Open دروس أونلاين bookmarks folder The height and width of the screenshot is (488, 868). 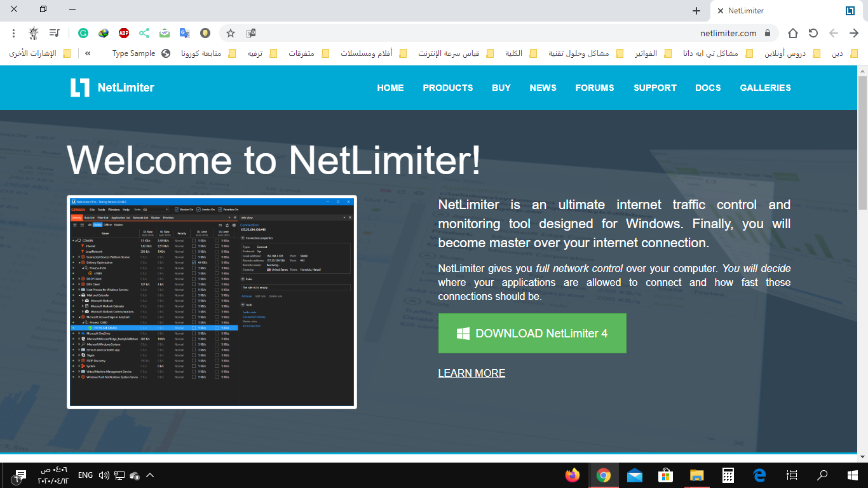[x=792, y=53]
